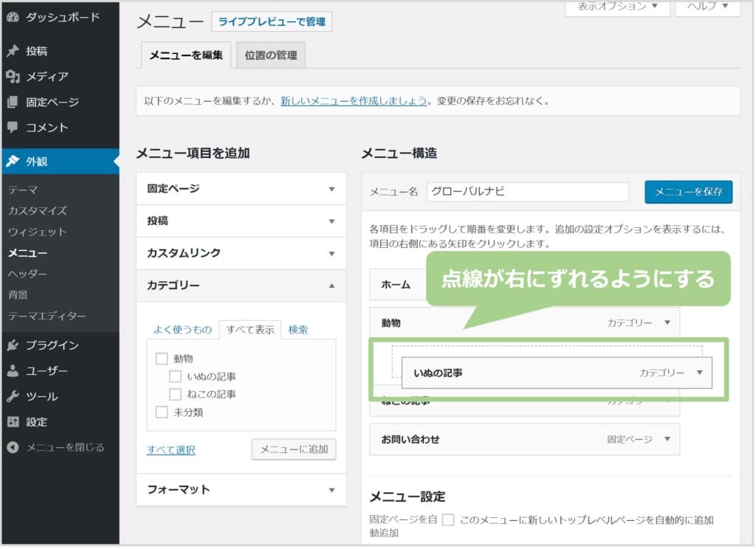Click the Media library icon
The height and width of the screenshot is (549, 756).
coord(13,77)
